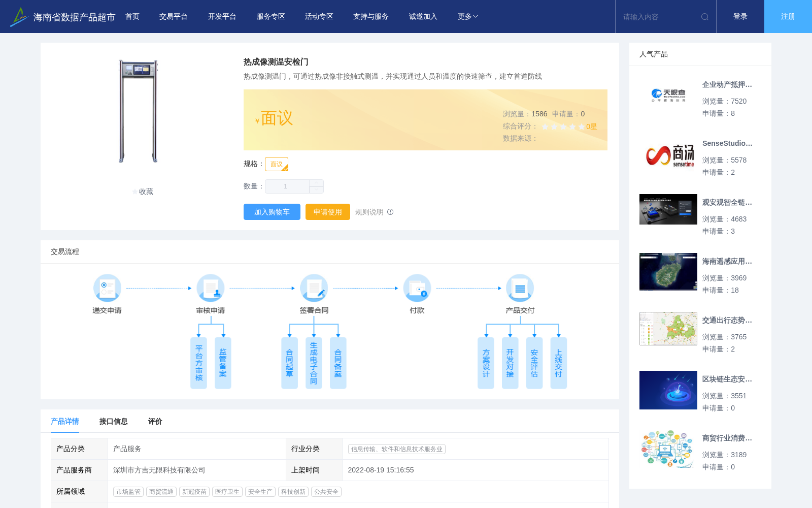Open the 观安观智全链 product thumbnail
This screenshot has width=812, height=508.
[x=668, y=209]
